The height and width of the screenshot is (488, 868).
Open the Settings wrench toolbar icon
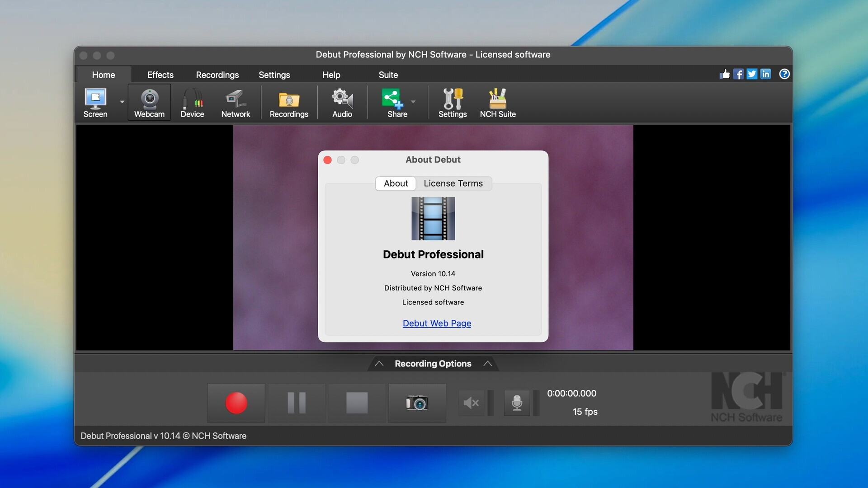click(453, 103)
